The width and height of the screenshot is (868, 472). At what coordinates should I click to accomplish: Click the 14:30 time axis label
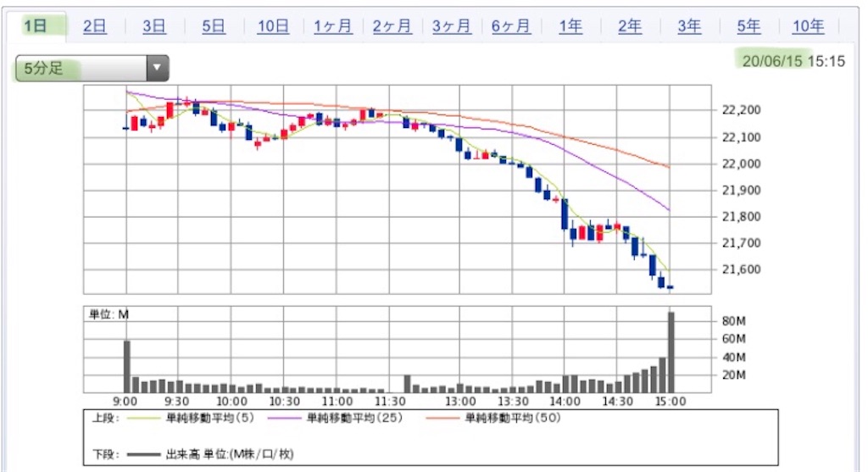[x=618, y=402]
